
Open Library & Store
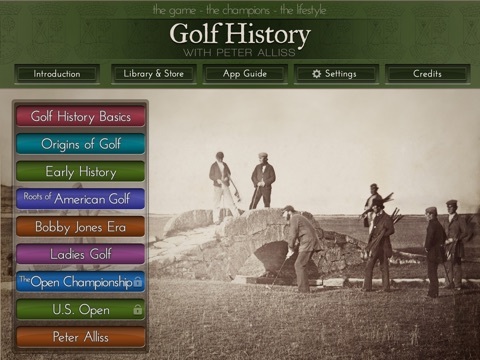153,74
